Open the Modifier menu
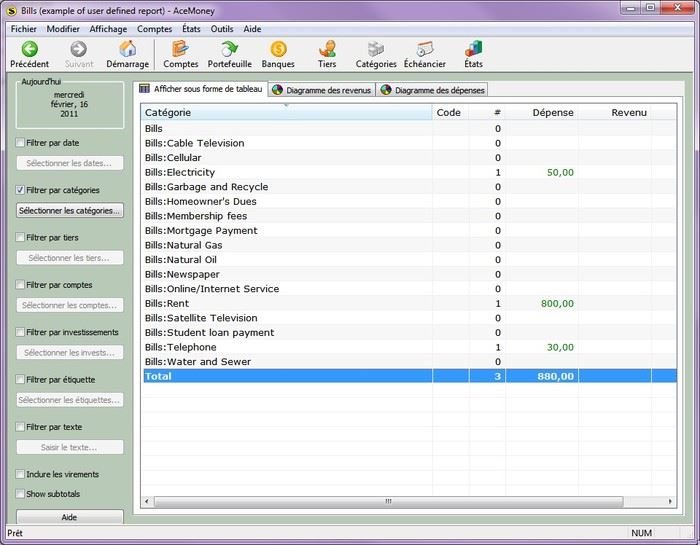Image resolution: width=700 pixels, height=545 pixels. [63, 29]
